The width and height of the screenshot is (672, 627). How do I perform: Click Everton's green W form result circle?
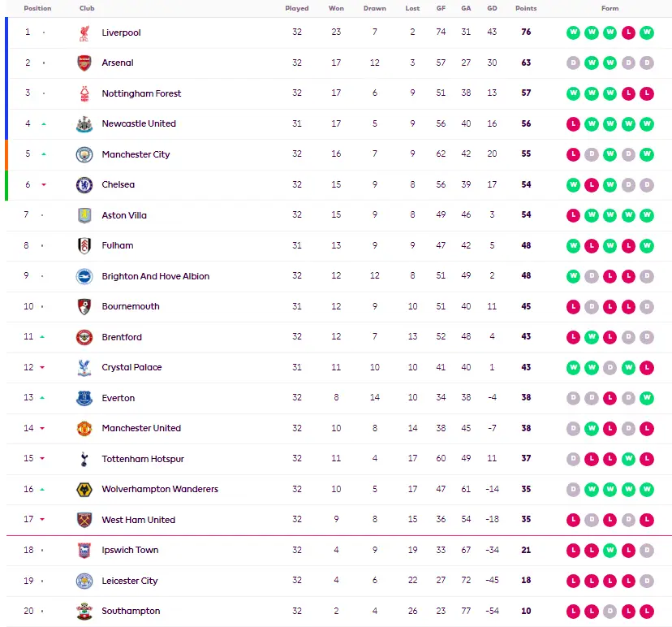646,398
